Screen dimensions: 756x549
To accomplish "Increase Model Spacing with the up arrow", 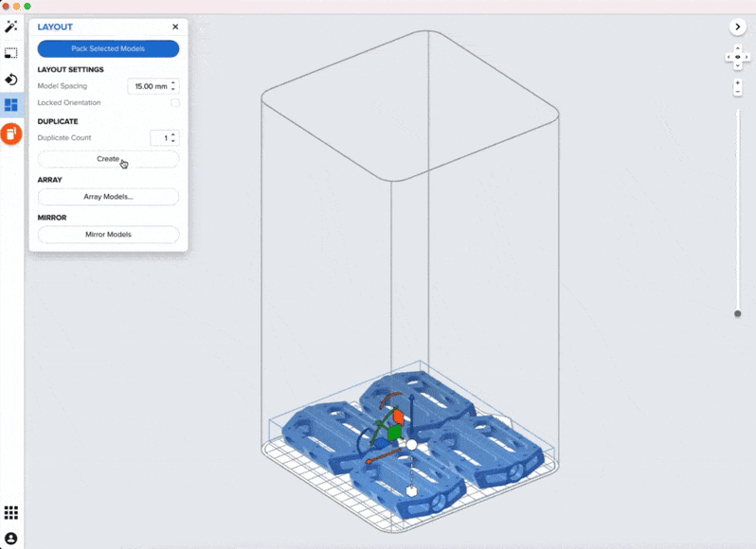I will (173, 83).
